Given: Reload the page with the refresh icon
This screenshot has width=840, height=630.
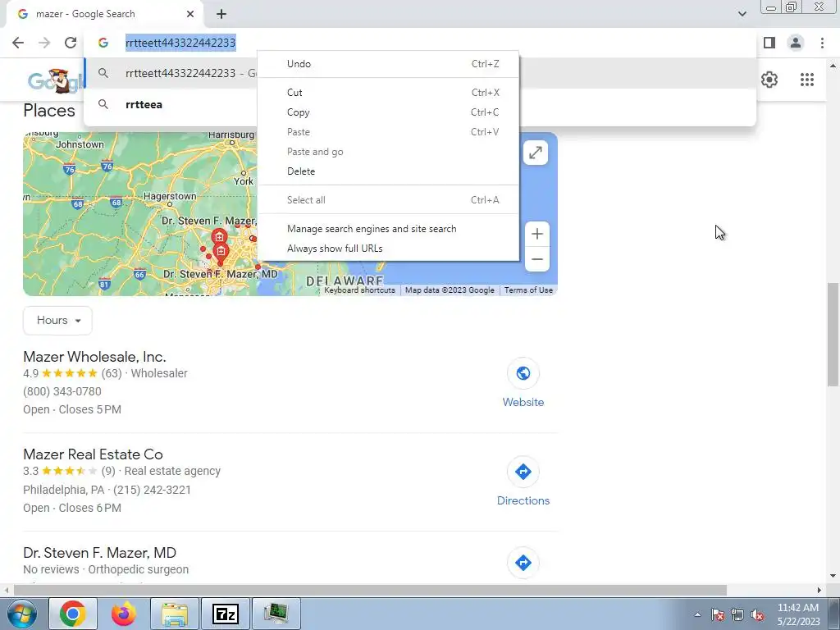Looking at the screenshot, I should point(71,43).
